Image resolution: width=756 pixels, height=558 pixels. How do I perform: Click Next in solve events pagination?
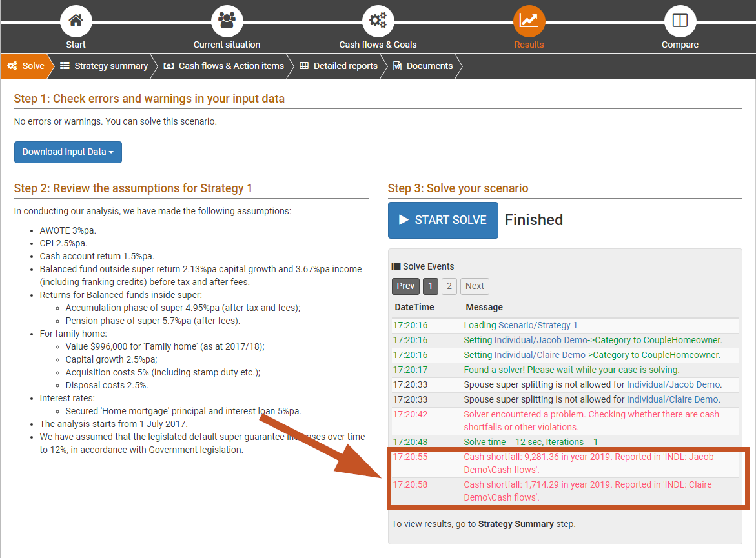(475, 286)
